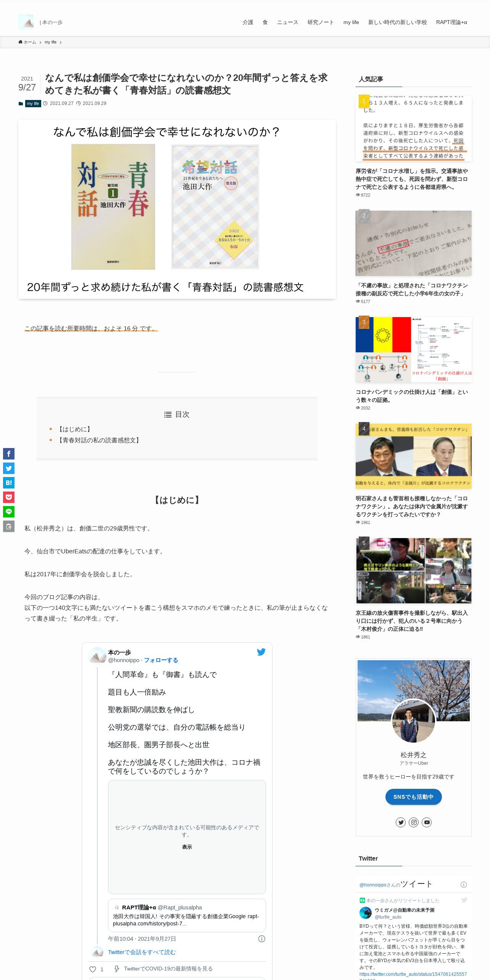Open 「不慮の事故」と処理された article title
The width and height of the screenshot is (490, 980).
click(x=412, y=289)
